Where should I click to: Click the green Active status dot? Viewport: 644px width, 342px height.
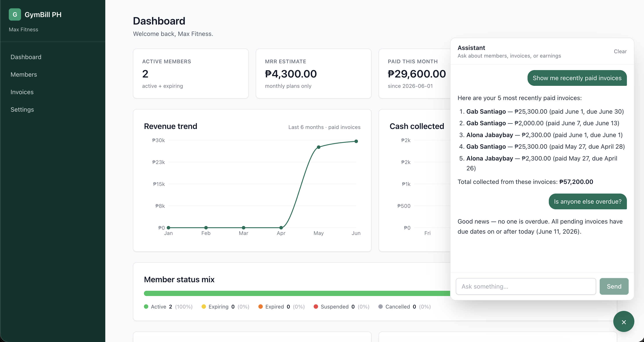tap(146, 307)
